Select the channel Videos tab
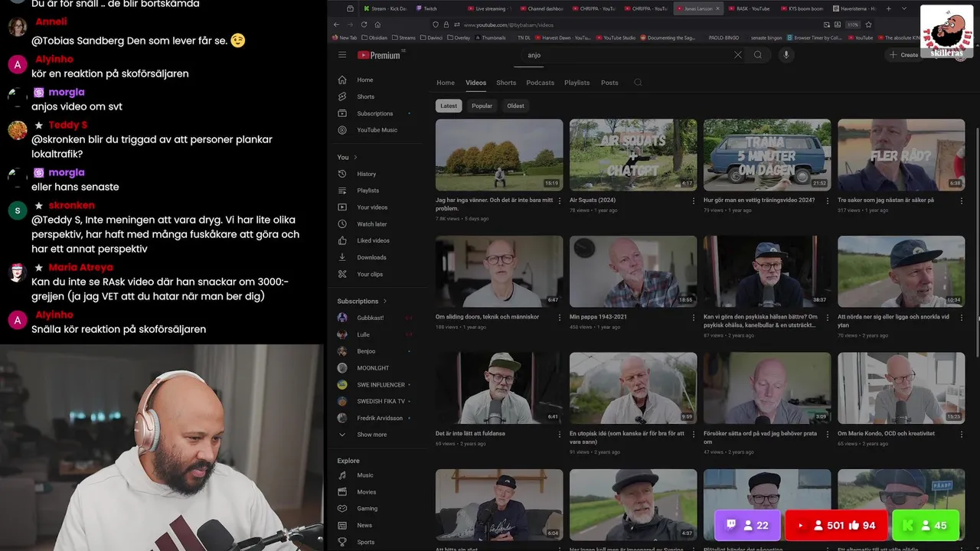This screenshot has width=980, height=551. click(475, 83)
